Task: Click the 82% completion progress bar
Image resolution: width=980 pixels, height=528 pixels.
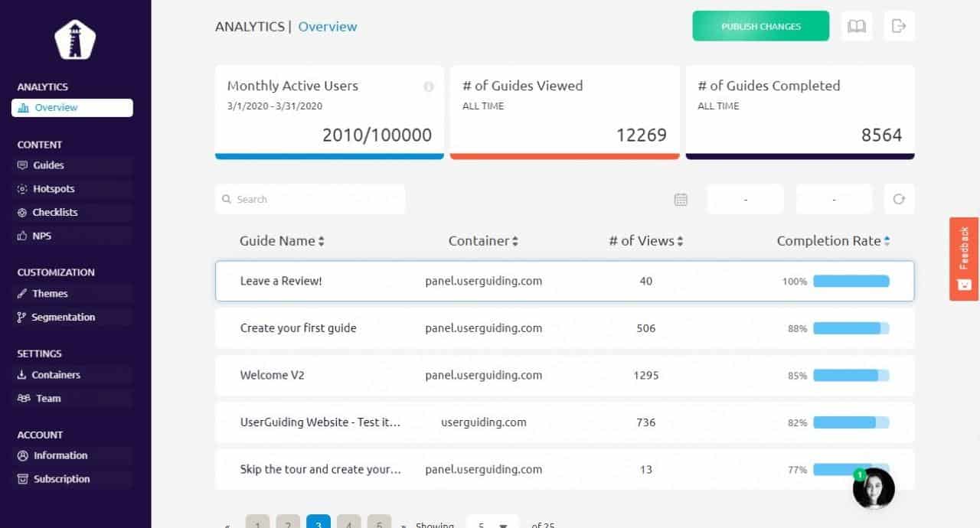Action: point(851,422)
